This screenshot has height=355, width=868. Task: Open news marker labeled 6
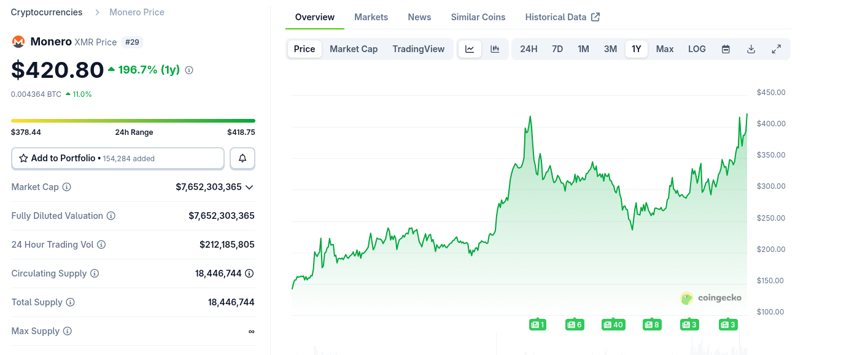click(x=575, y=324)
